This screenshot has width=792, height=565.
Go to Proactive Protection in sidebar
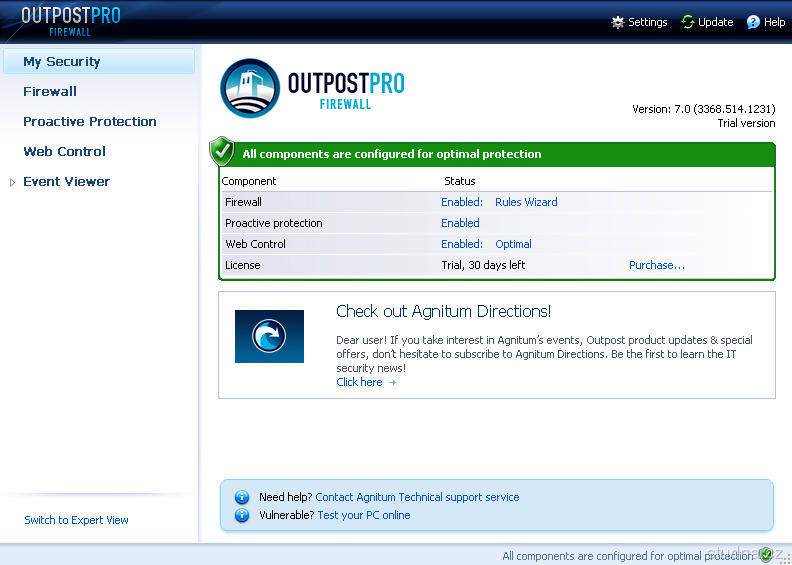[x=90, y=121]
